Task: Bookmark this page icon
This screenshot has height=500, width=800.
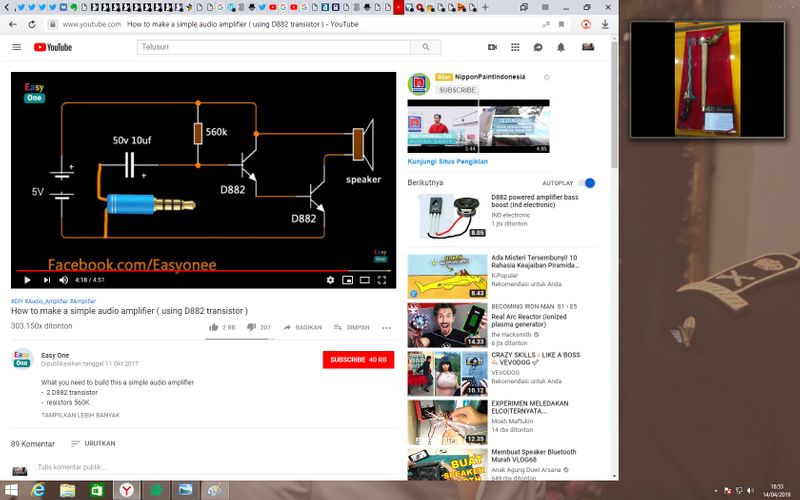Action: (561, 24)
